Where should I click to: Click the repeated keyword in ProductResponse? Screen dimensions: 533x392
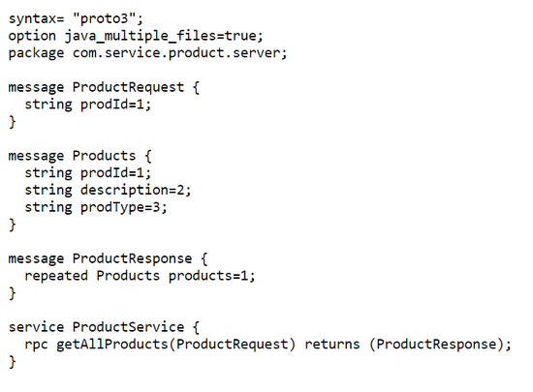coord(56,276)
